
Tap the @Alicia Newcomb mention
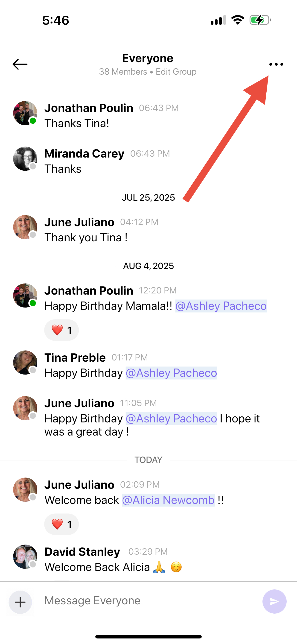click(x=168, y=500)
